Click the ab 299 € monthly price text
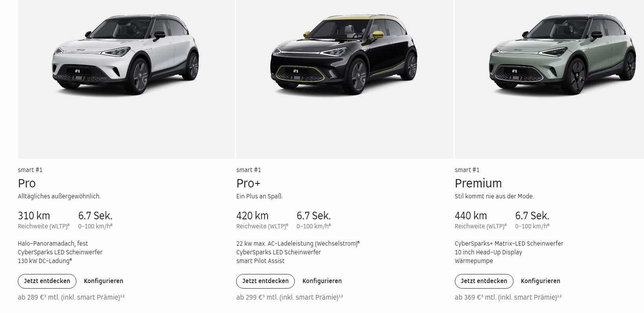Viewport: 644px width, 313px height. coord(290,297)
